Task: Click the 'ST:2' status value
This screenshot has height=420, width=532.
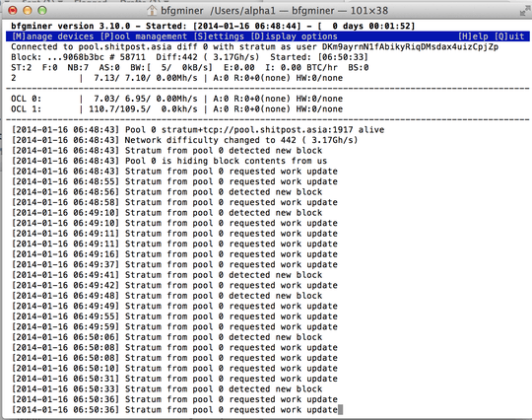Action: click(x=21, y=68)
